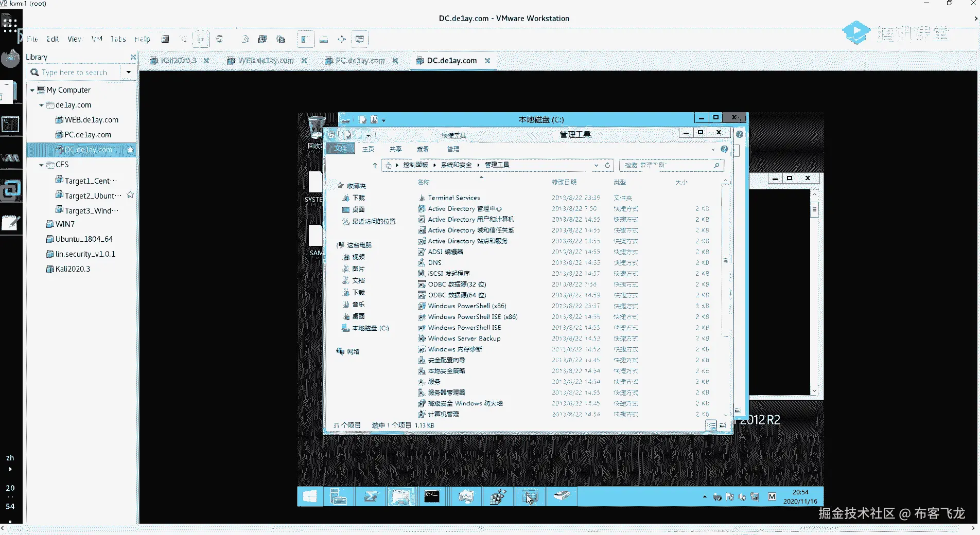
Task: Select the DNS shortcut icon
Action: tap(422, 263)
